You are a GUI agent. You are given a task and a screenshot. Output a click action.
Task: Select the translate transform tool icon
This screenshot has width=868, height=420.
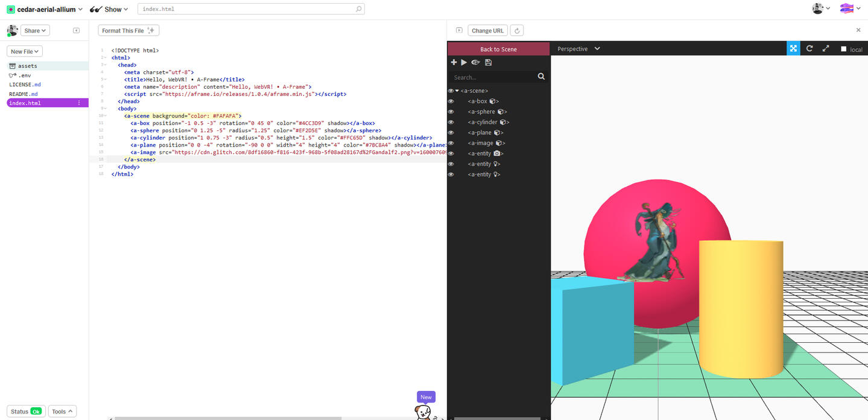pyautogui.click(x=793, y=49)
